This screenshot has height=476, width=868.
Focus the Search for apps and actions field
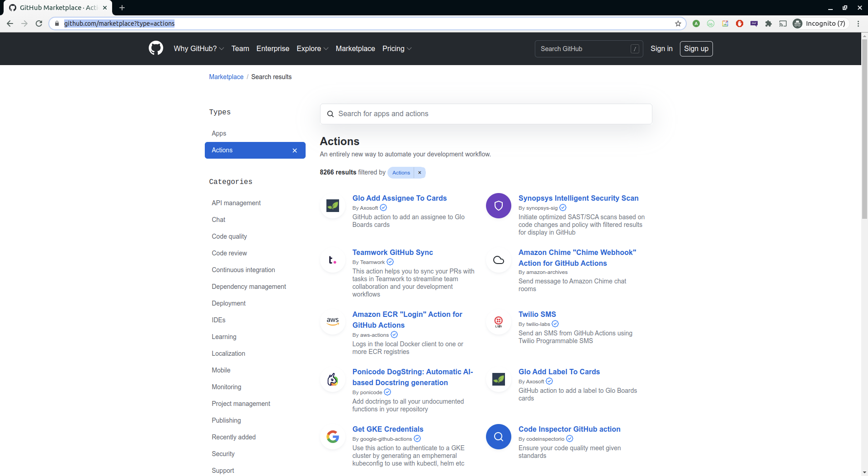coord(486,114)
